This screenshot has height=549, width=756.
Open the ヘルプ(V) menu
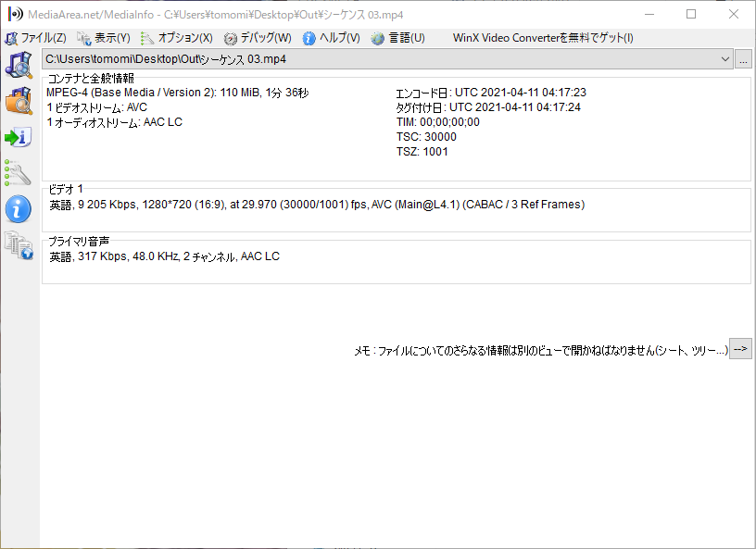click(332, 38)
